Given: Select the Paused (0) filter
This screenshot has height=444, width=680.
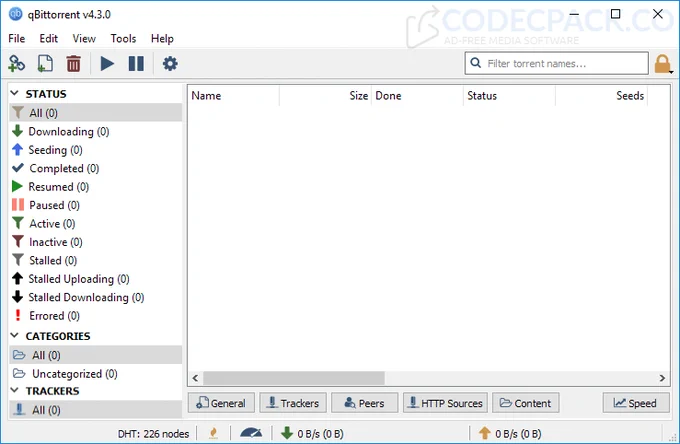Looking at the screenshot, I should coord(95,205).
